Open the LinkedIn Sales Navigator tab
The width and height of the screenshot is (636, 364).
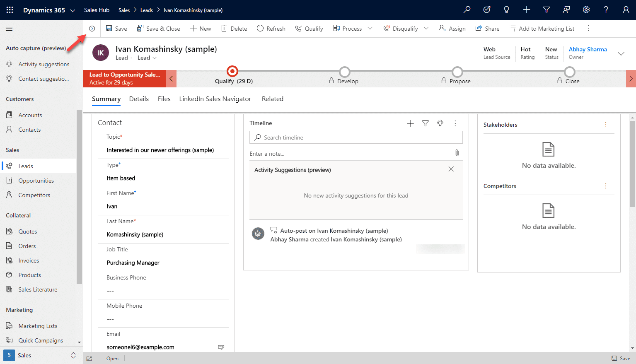pyautogui.click(x=215, y=99)
